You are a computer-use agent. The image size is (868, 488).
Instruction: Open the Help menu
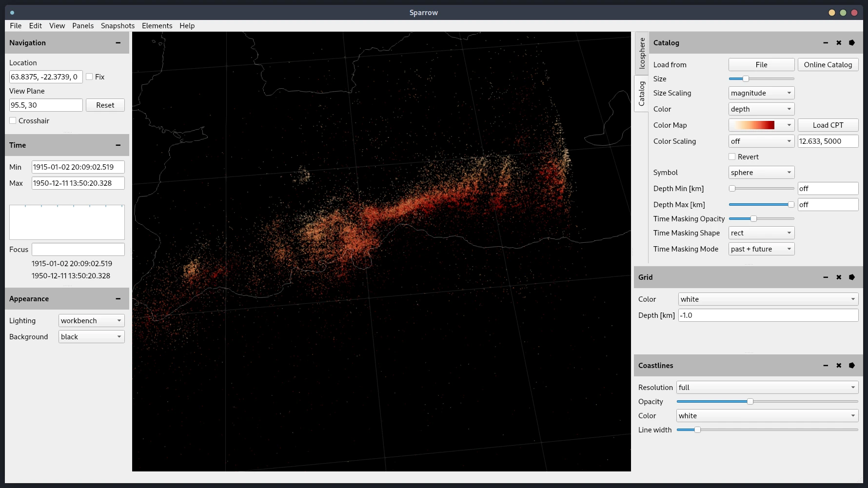tap(187, 26)
